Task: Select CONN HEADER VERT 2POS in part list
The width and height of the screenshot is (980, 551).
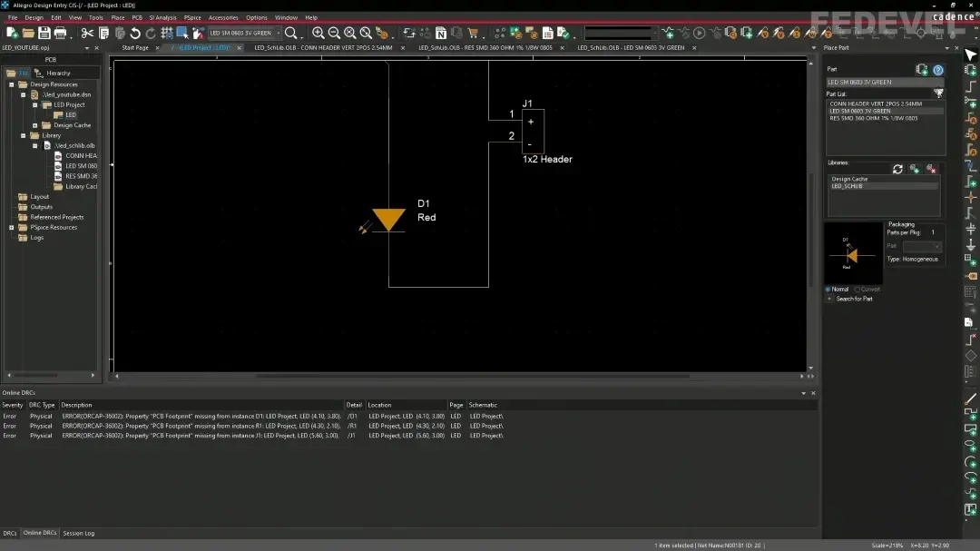Action: tap(876, 103)
